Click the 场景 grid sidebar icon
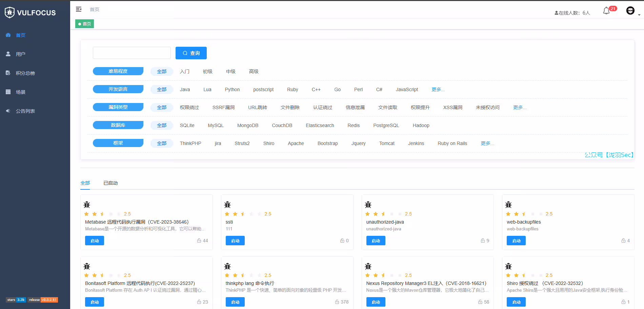644x309 pixels. click(x=8, y=92)
